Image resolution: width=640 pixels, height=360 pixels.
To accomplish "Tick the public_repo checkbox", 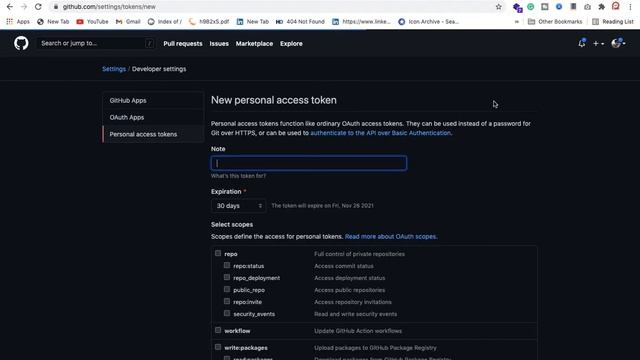I will [227, 289].
